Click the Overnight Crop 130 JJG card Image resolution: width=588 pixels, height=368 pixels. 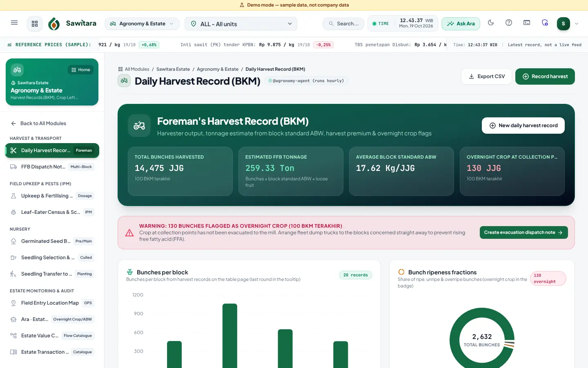click(x=512, y=171)
